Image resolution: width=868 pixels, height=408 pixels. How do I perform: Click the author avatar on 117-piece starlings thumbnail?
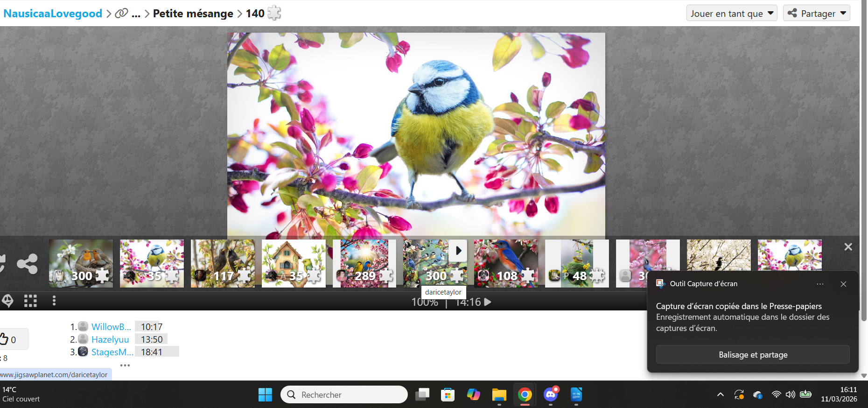[201, 276]
